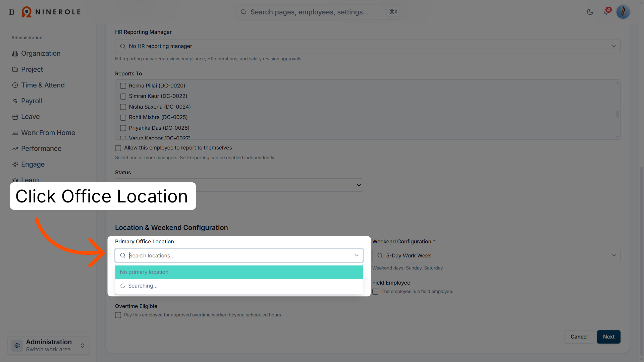Image resolution: width=644 pixels, height=362 pixels.
Task: Click the Next button
Action: 608,337
